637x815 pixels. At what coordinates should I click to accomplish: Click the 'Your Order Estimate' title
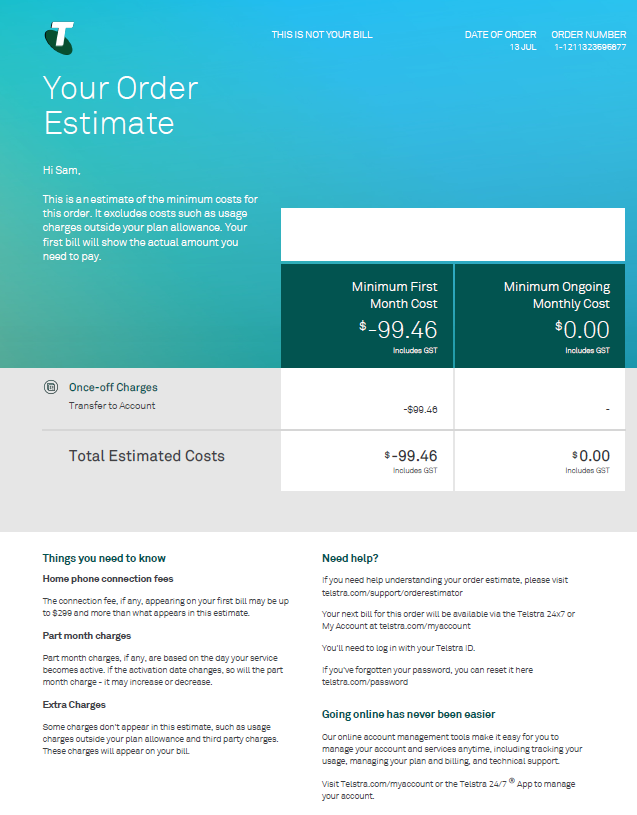[120, 105]
